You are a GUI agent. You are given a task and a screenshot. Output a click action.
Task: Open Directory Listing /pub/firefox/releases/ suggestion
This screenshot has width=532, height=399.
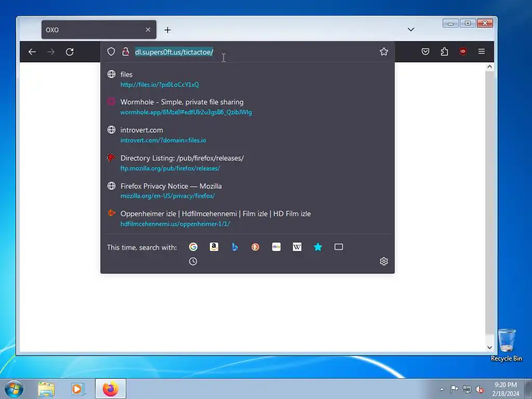248,163
